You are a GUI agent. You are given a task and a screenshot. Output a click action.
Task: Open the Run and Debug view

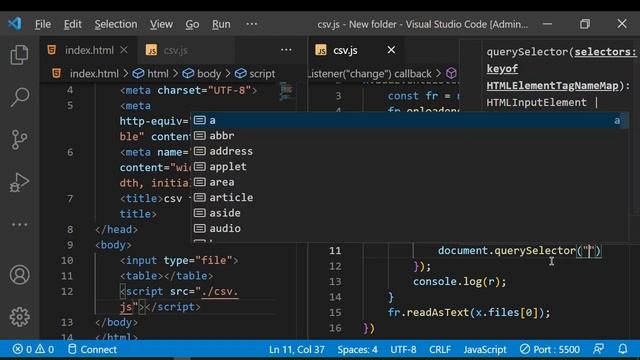click(x=19, y=182)
